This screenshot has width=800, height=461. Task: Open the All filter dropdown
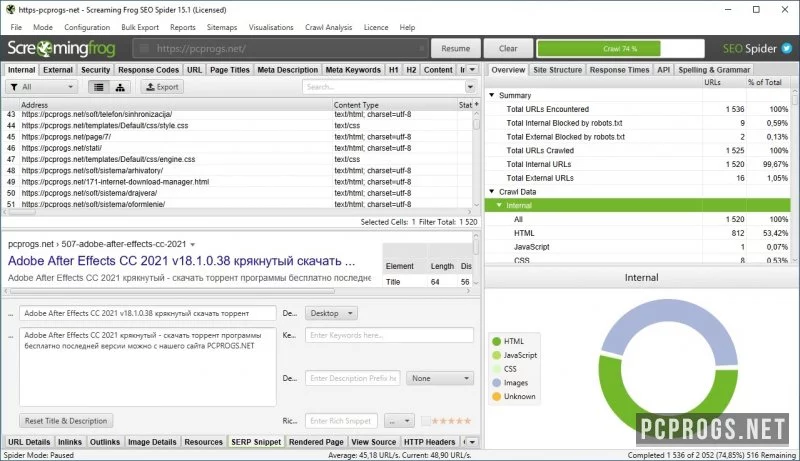point(42,87)
